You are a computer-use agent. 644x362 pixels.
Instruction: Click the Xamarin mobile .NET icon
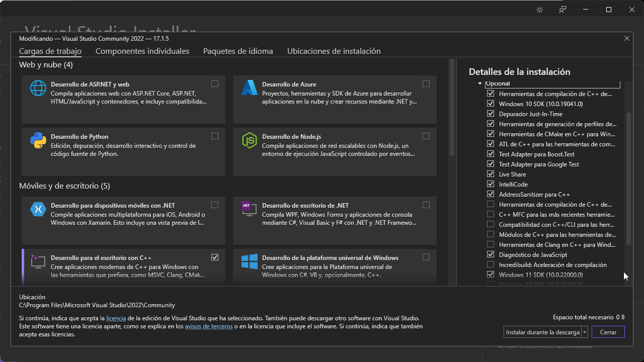(x=38, y=209)
